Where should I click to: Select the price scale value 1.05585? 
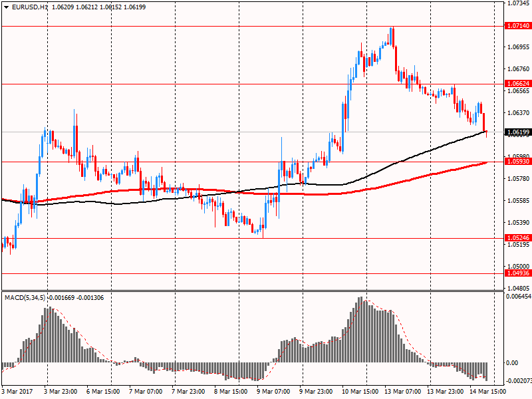coord(519,201)
